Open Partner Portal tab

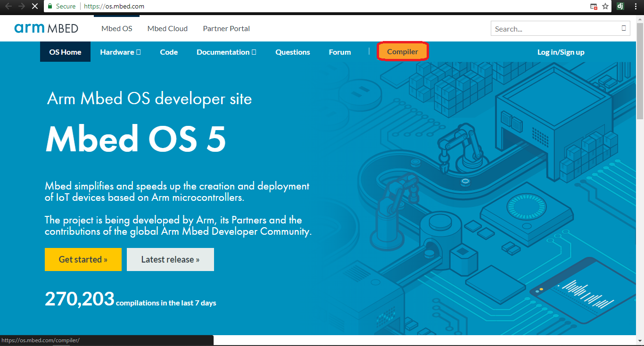[x=226, y=28]
